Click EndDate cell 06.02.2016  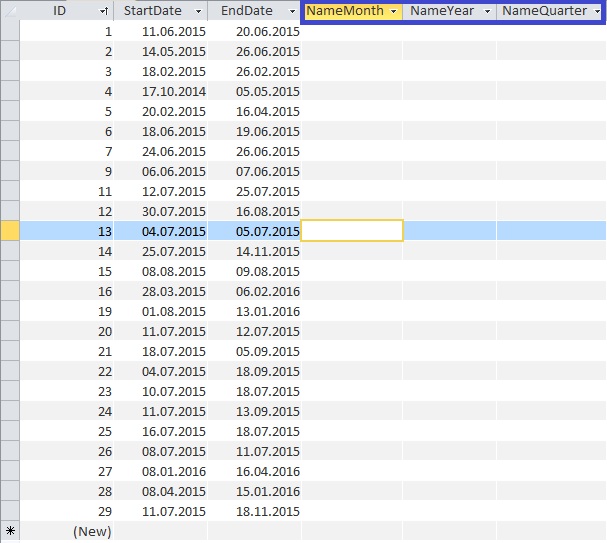(x=254, y=291)
